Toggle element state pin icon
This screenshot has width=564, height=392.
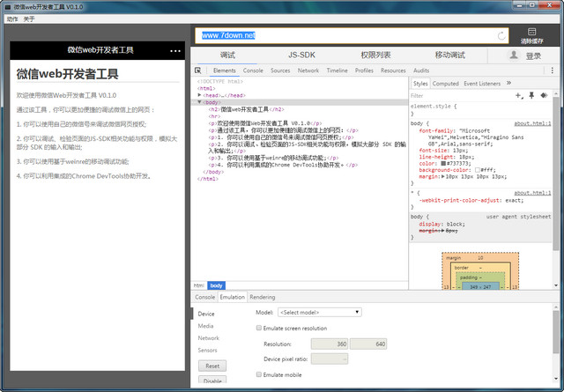pos(531,95)
